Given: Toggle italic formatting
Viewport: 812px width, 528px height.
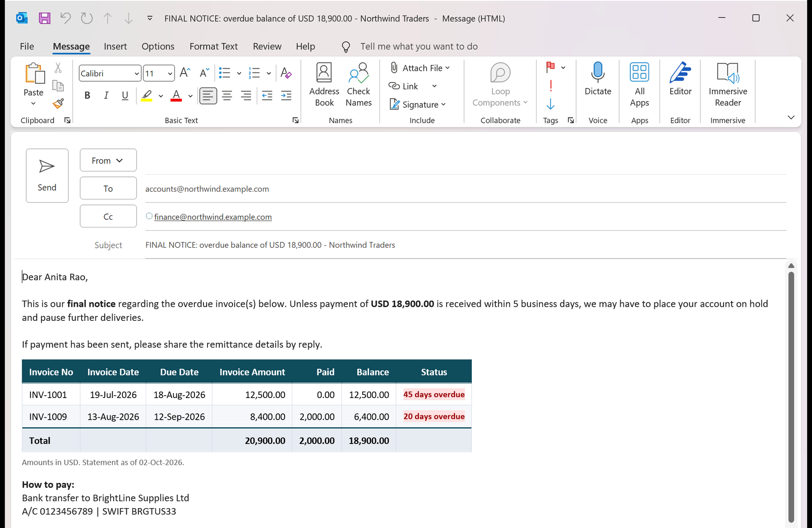Looking at the screenshot, I should pos(106,96).
